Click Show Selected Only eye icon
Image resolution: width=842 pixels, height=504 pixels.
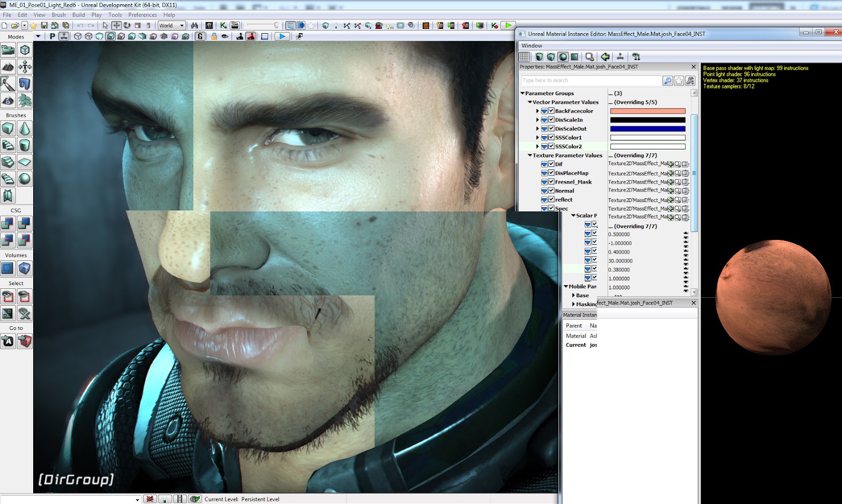(8, 297)
